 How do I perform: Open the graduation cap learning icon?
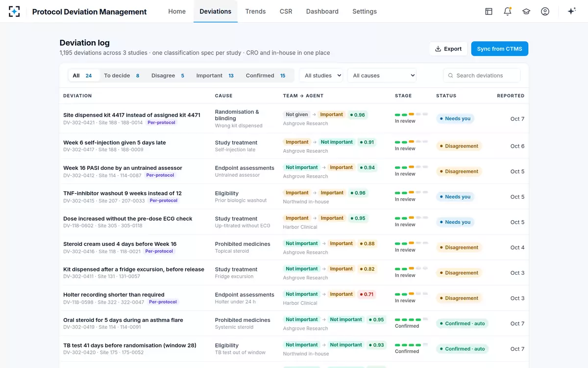tap(526, 11)
